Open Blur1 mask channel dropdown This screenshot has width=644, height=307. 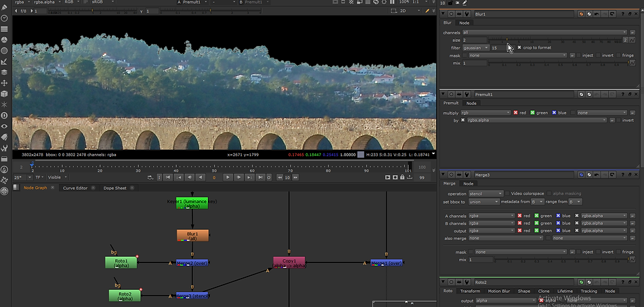pos(518,55)
